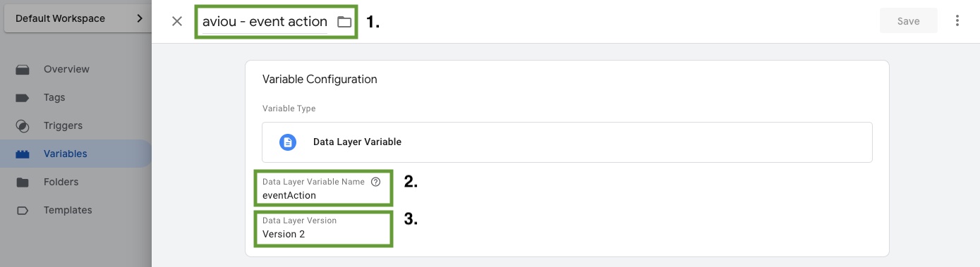The image size is (980, 267).
Task: Click the Tags sidebar icon
Action: (23, 97)
